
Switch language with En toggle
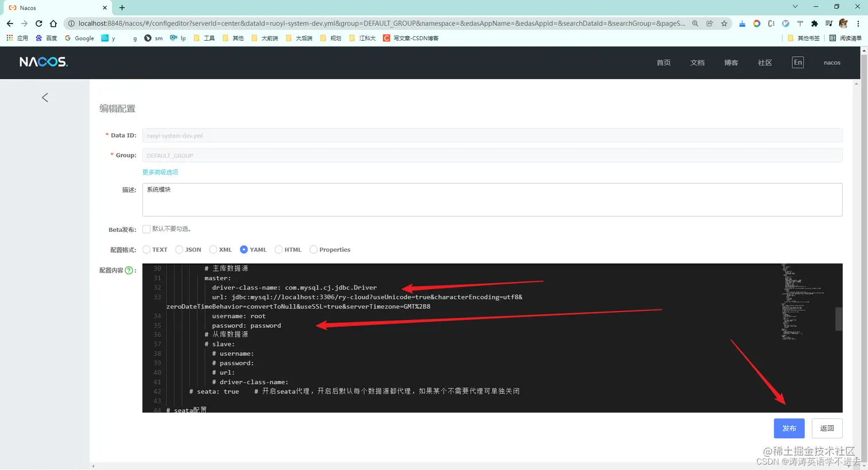[798, 63]
